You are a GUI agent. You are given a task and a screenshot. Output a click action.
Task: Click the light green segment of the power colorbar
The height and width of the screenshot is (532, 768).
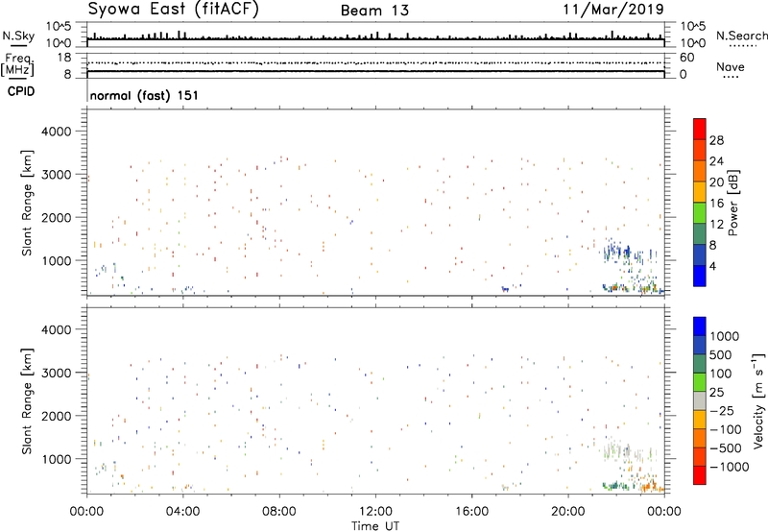pyautogui.click(x=700, y=213)
